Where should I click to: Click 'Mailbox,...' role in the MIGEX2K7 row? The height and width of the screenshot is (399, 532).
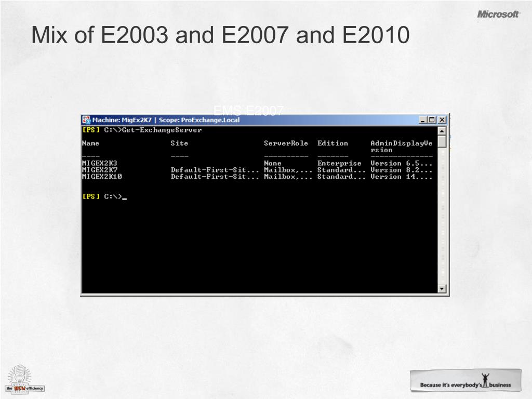[288, 170]
